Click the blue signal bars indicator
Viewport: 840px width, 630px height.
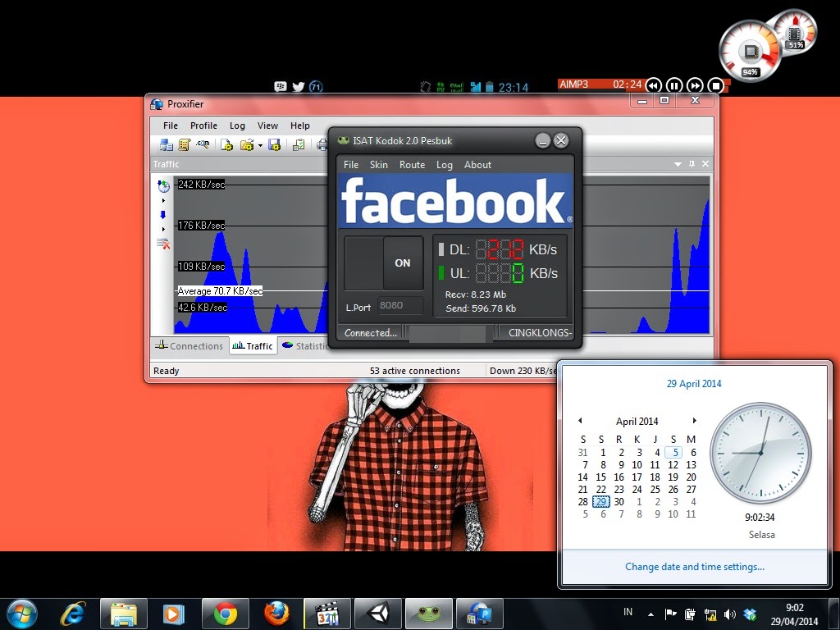click(x=475, y=86)
